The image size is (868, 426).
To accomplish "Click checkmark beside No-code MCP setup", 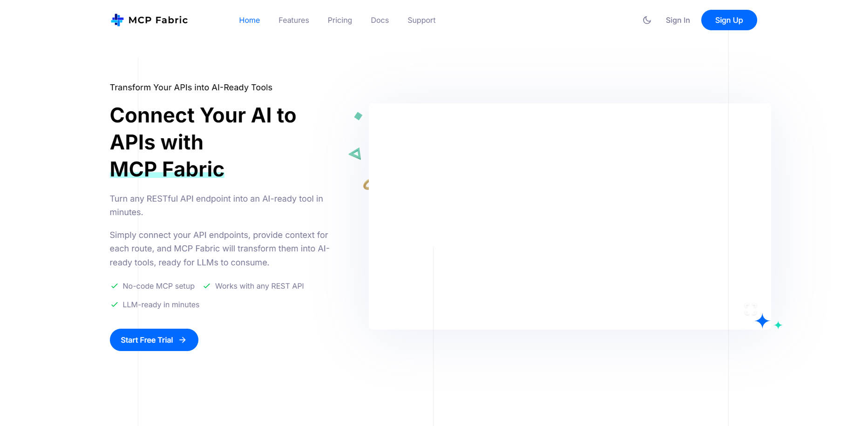I will [x=115, y=286].
